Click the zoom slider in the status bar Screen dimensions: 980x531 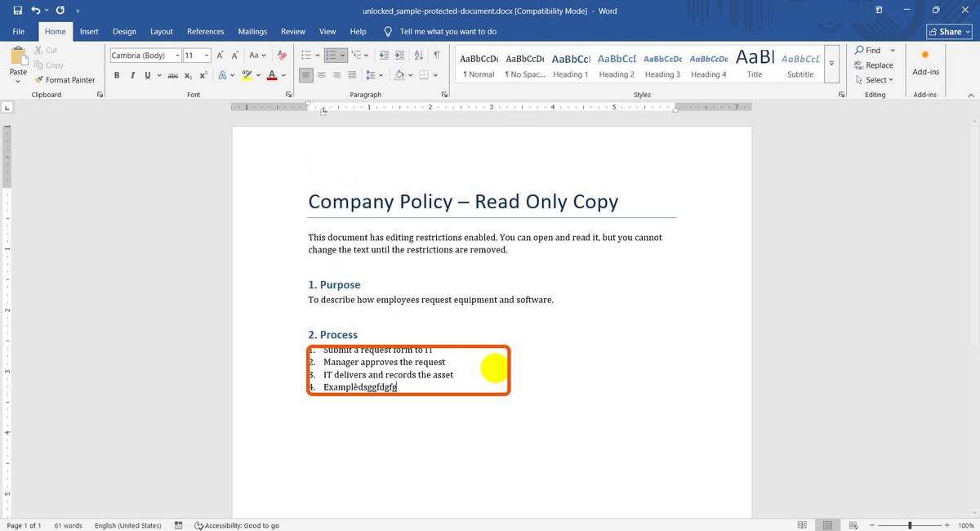(910, 525)
